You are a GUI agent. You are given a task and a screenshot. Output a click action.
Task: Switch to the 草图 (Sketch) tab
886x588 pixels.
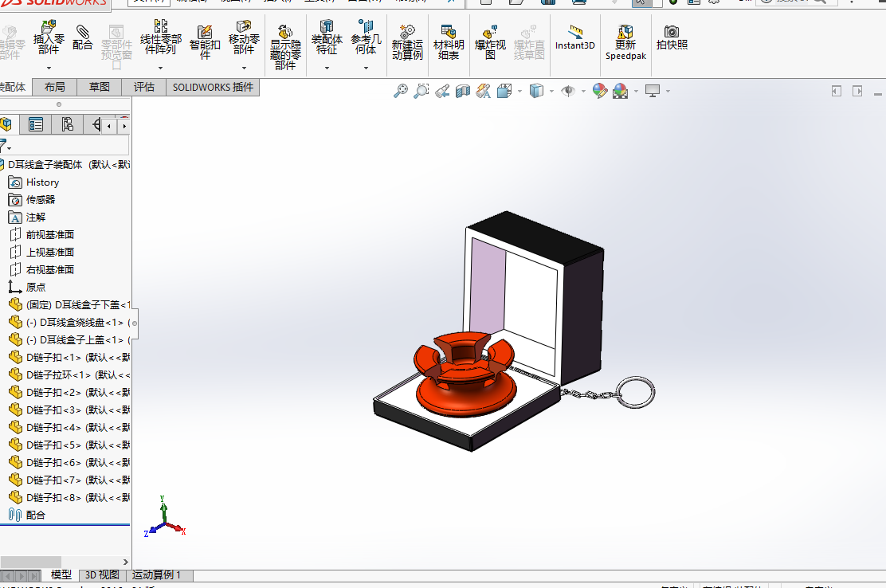point(100,87)
